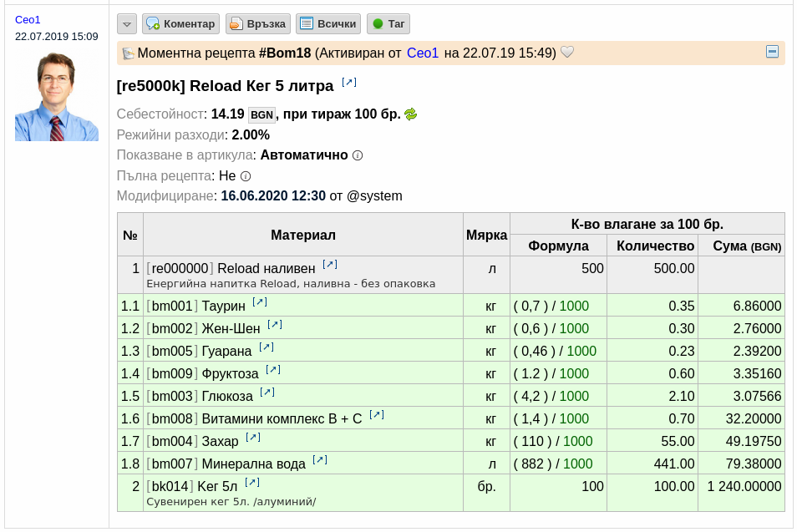797x532 pixels.
Task: Open the Кег 5л article link icon
Action: pyautogui.click(x=252, y=482)
